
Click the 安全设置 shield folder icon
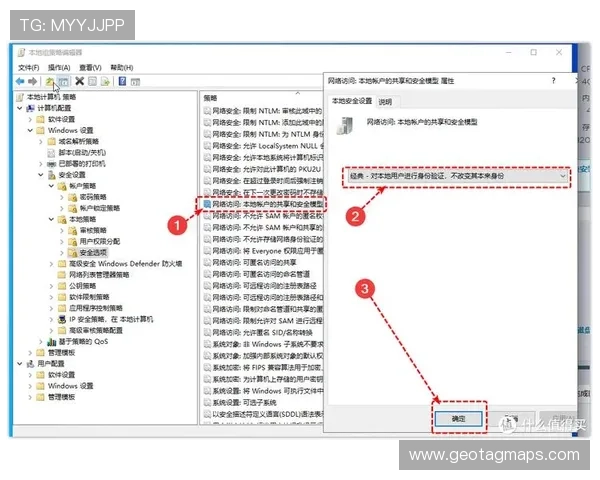tap(52, 175)
